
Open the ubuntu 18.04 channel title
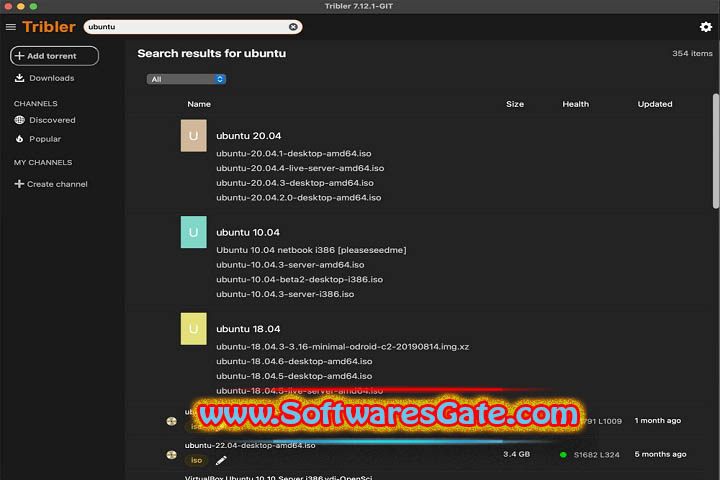[x=248, y=329]
